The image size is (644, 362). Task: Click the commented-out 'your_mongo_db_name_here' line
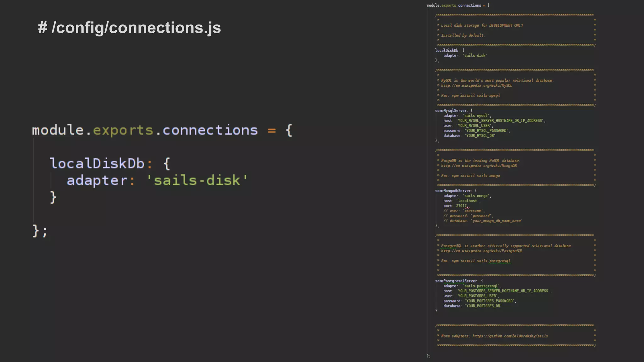[x=483, y=221]
